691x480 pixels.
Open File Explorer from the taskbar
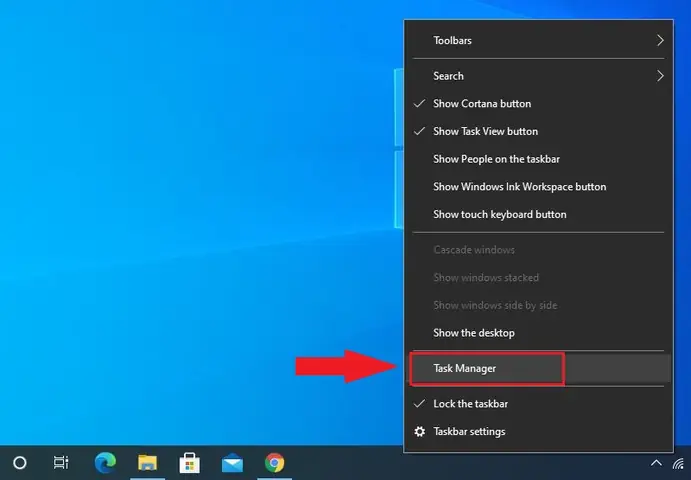coord(148,463)
